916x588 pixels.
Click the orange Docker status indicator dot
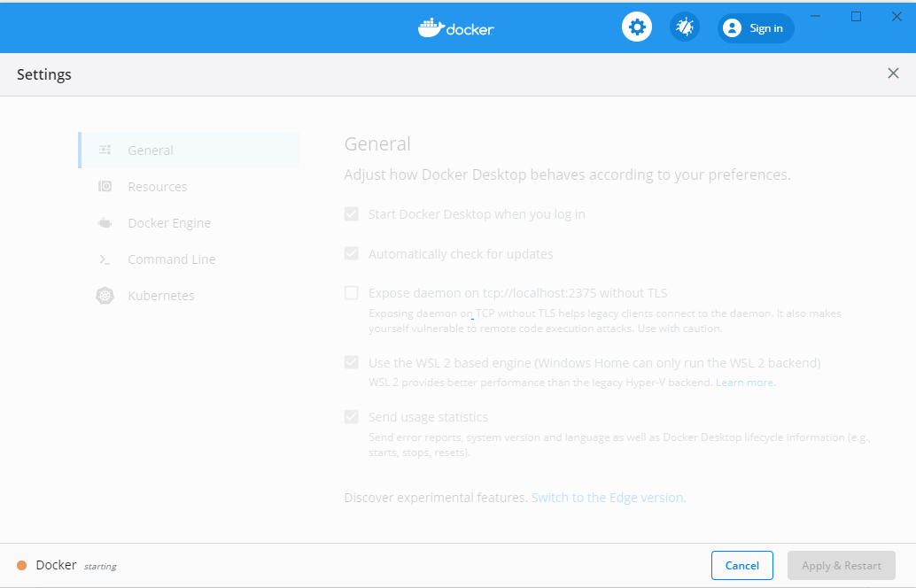(x=21, y=565)
